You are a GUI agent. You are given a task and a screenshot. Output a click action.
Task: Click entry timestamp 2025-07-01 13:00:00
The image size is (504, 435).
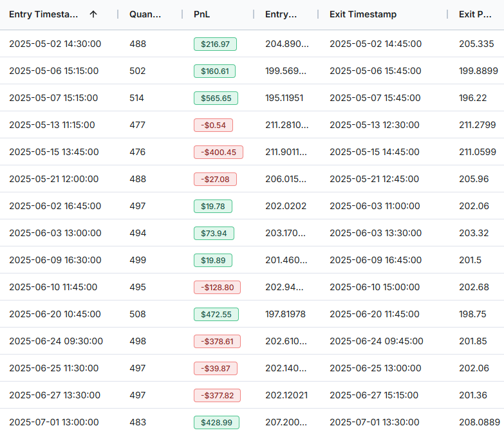tap(53, 421)
